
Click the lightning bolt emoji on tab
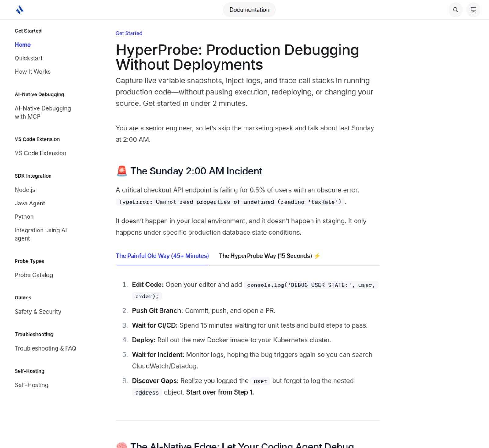317,256
